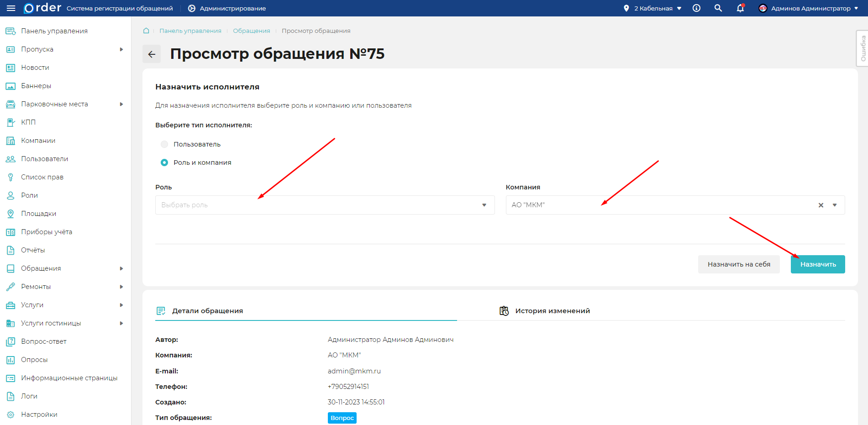Open the Обращения breadcrumb link

tap(251, 31)
